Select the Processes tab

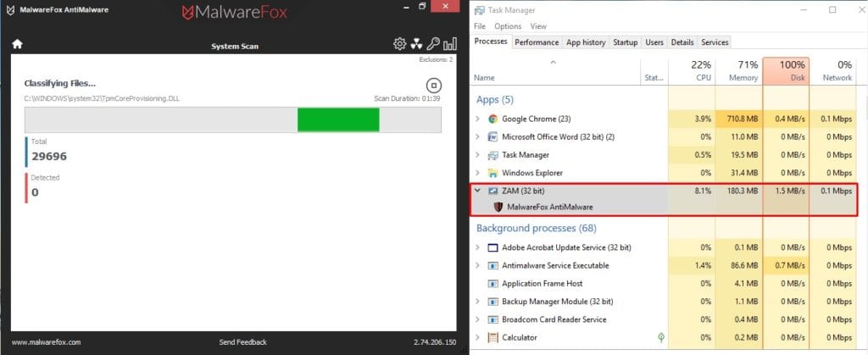point(491,42)
